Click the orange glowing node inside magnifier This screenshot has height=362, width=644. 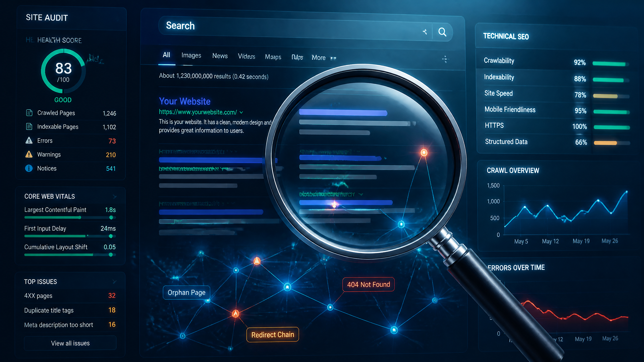pyautogui.click(x=424, y=152)
